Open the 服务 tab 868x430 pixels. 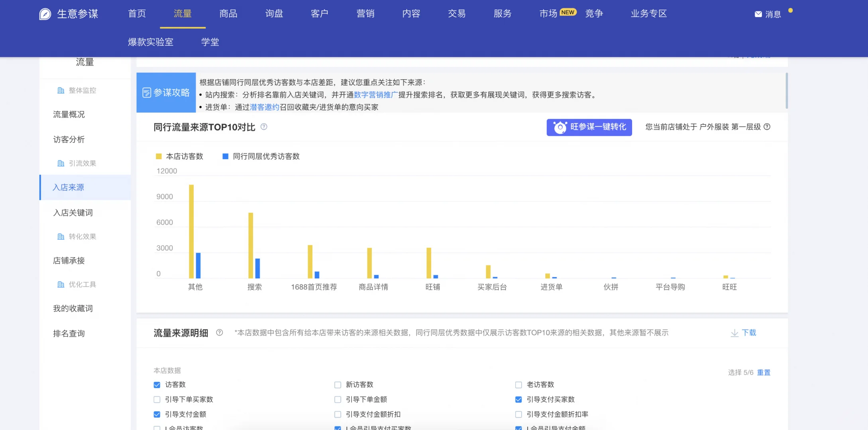[503, 14]
